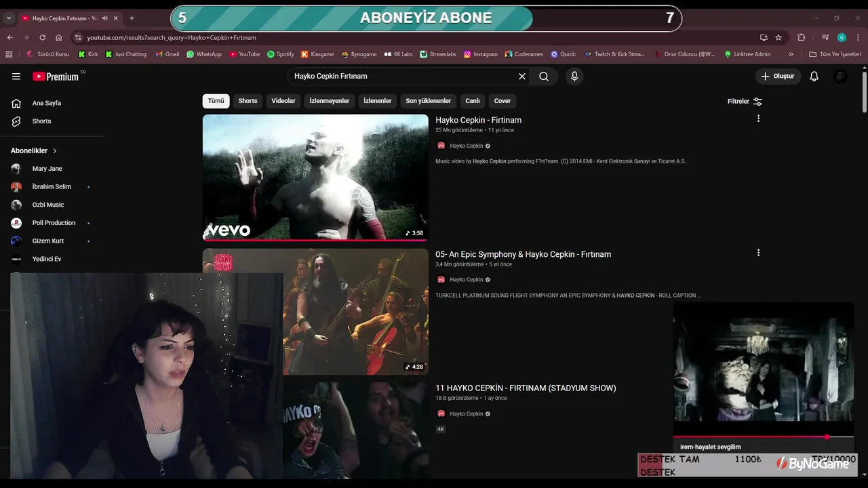The width and height of the screenshot is (868, 488).
Task: Select the Son yüklenenler filter chip
Action: (x=428, y=101)
